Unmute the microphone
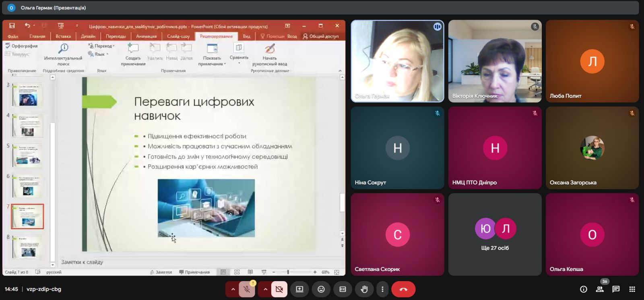Image resolution: width=644 pixels, height=300 pixels. coord(247,289)
